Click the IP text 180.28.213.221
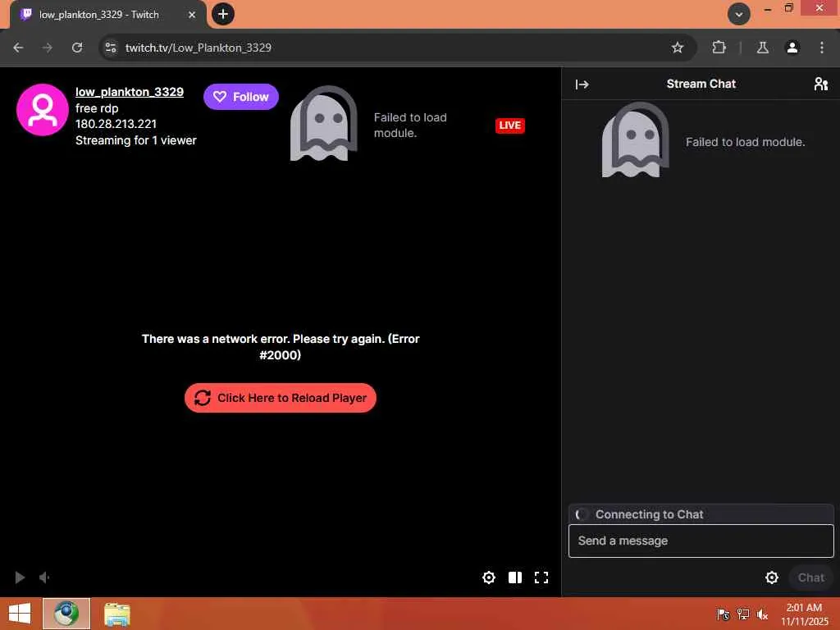 [116, 124]
